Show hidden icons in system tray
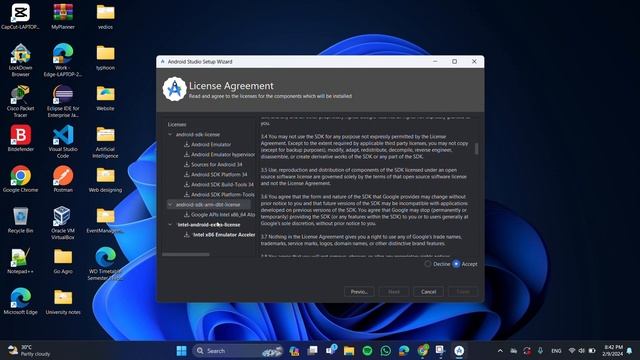Image resolution: width=640 pixels, height=360 pixels. tap(500, 351)
